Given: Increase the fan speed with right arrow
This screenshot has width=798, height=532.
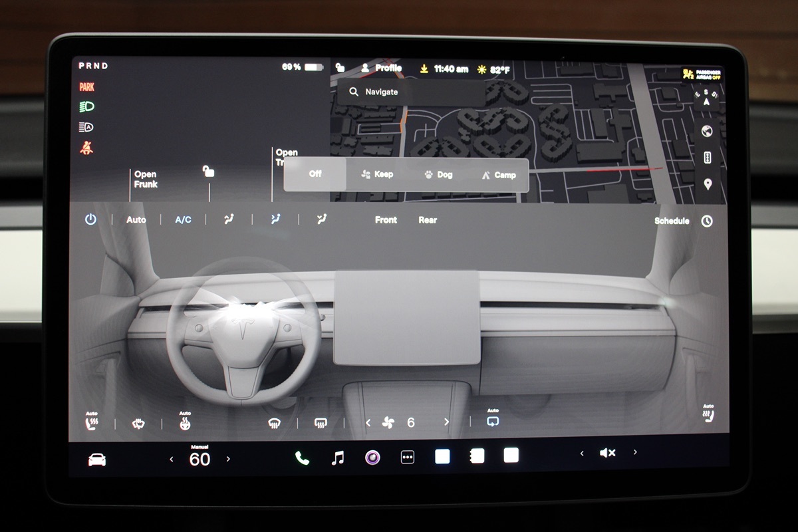Looking at the screenshot, I should pos(446,422).
